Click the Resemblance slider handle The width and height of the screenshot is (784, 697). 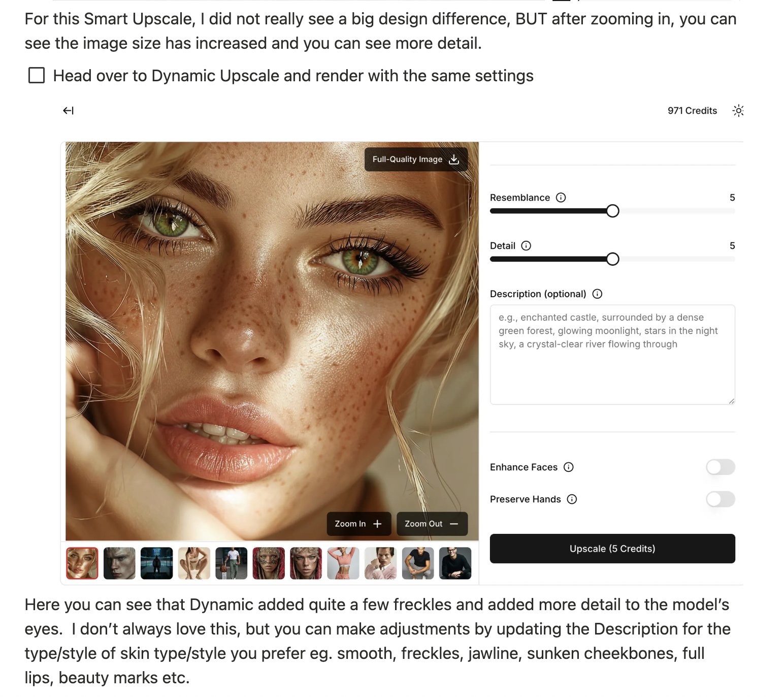[x=613, y=211]
